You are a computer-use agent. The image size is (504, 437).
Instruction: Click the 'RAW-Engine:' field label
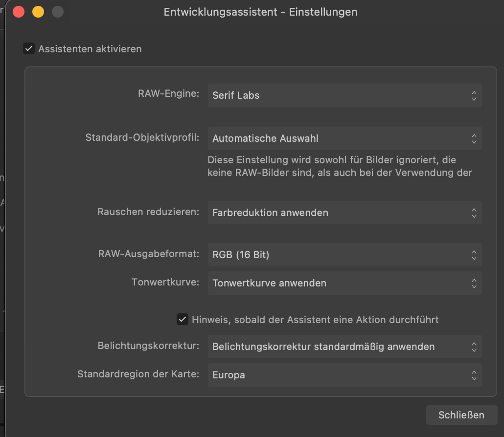pyautogui.click(x=168, y=93)
